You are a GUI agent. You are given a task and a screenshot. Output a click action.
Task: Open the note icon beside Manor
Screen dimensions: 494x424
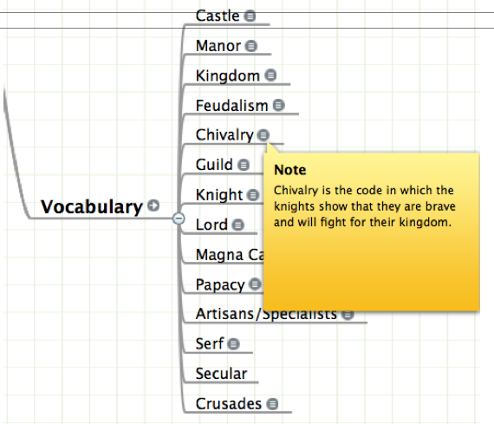(251, 46)
